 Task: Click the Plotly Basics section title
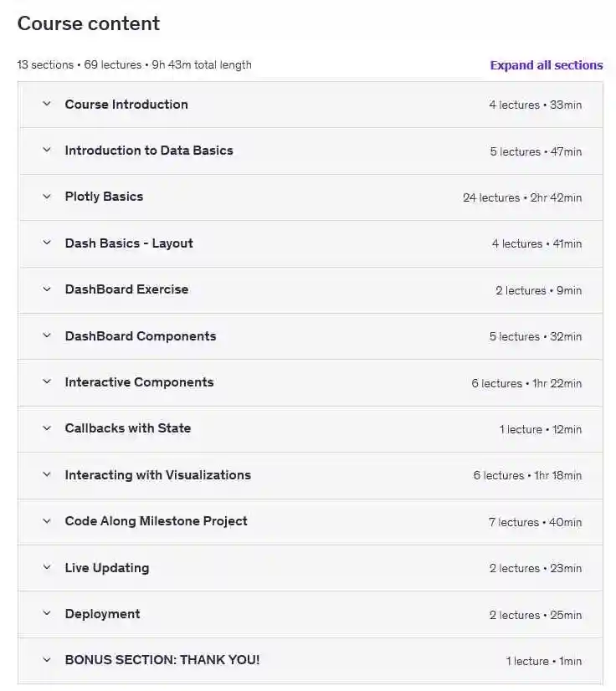pos(104,197)
